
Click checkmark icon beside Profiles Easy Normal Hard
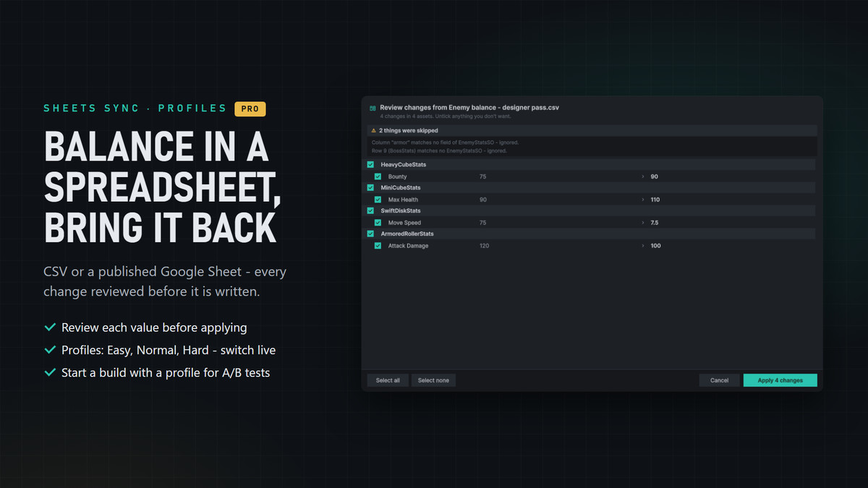[x=50, y=350]
